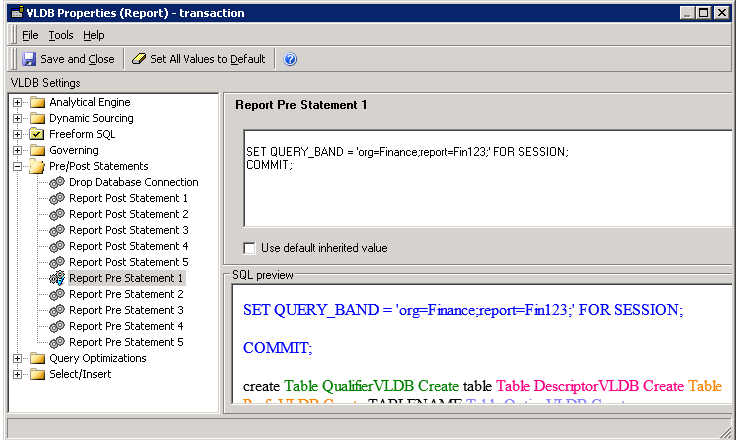Open the File menu

click(30, 35)
